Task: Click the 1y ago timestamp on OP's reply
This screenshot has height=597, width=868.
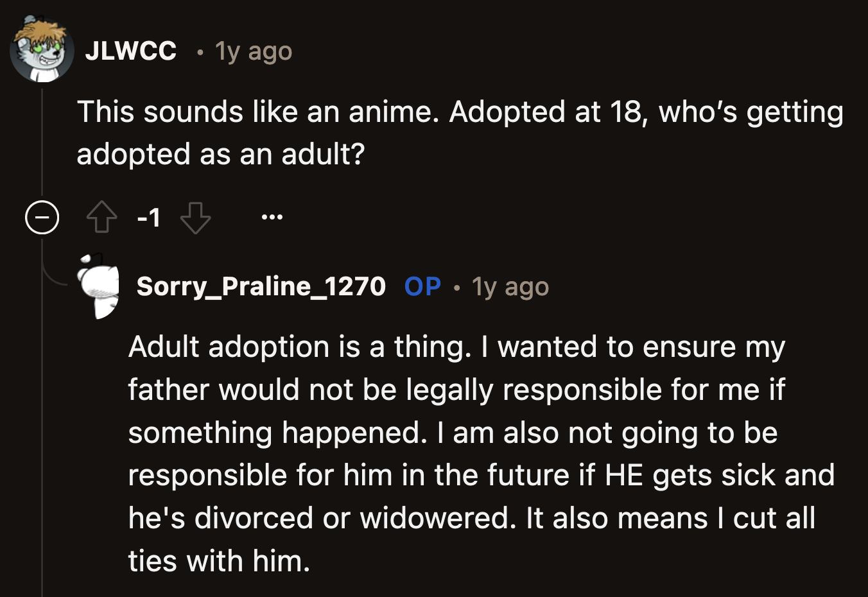Action: (510, 286)
